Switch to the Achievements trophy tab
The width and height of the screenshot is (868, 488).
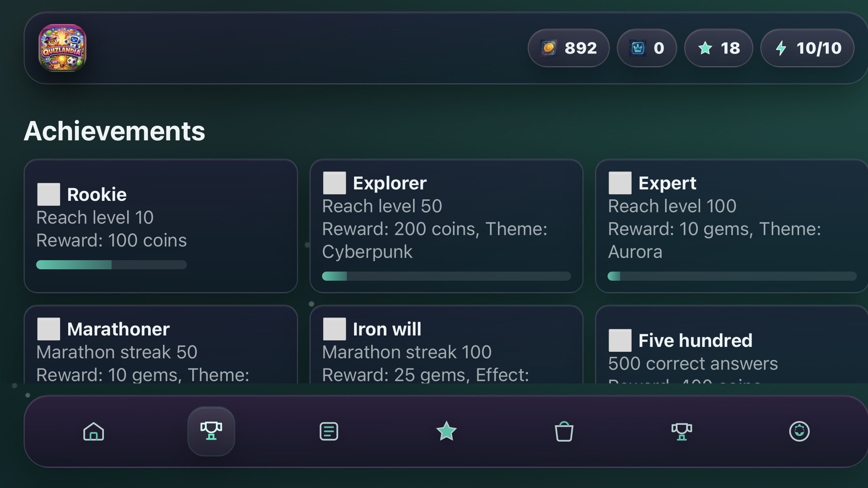(211, 431)
